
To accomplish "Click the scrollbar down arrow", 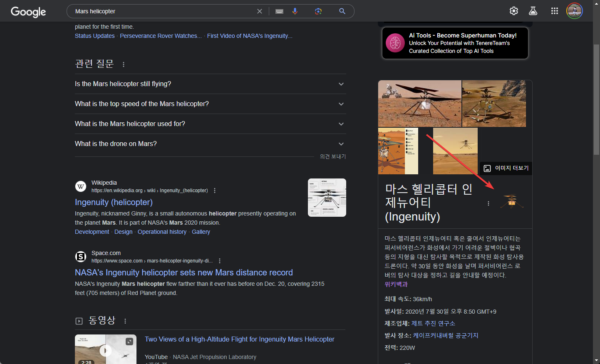I will [x=596, y=360].
